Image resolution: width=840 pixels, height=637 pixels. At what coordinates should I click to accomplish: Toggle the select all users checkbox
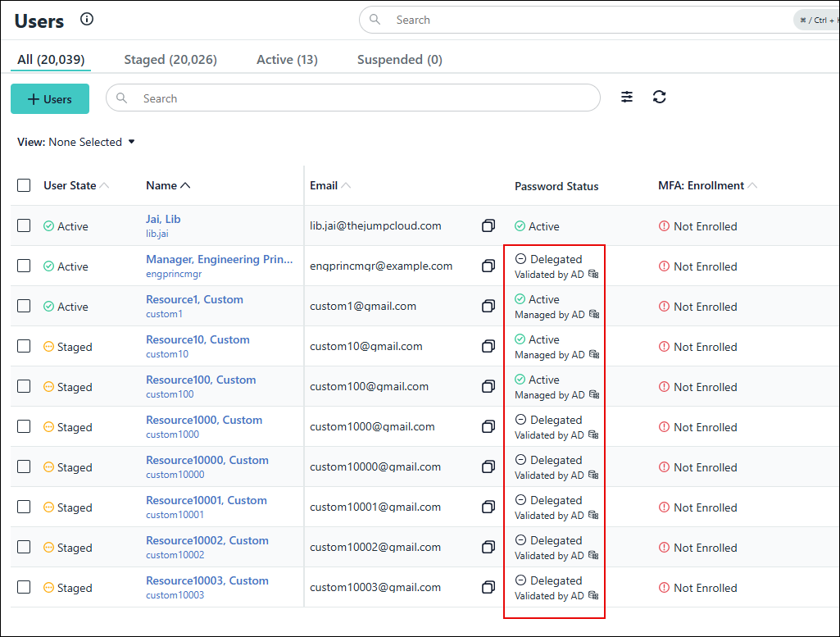[x=25, y=185]
